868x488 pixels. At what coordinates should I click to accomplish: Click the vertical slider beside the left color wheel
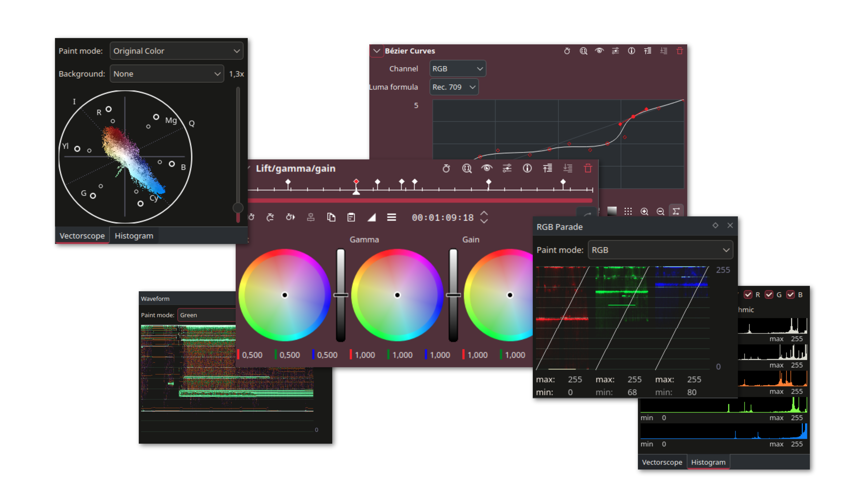click(341, 295)
